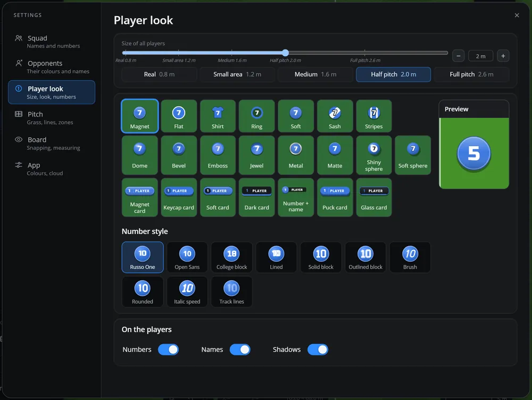Screen dimensions: 532x400
Task: Open App settings section
Action: pos(52,169)
